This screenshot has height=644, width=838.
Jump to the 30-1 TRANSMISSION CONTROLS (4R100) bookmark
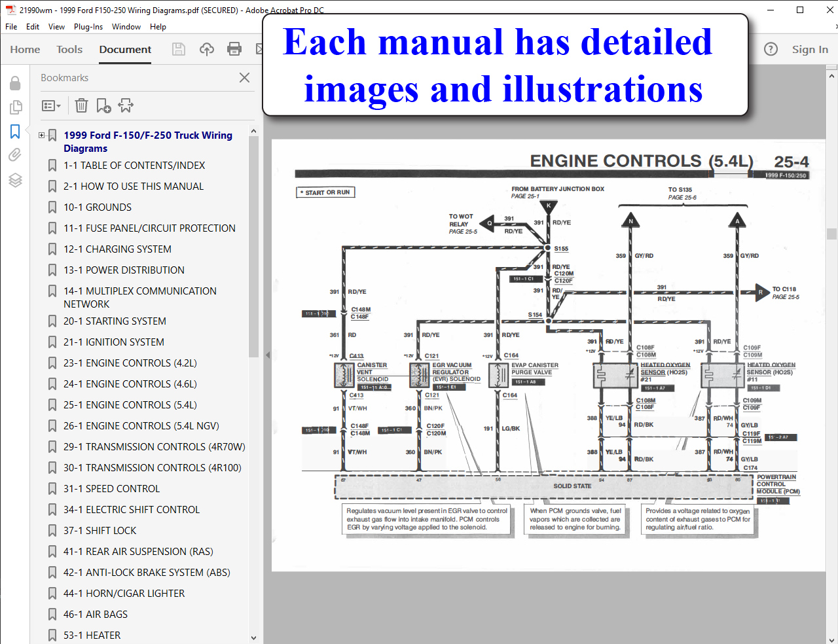(152, 468)
